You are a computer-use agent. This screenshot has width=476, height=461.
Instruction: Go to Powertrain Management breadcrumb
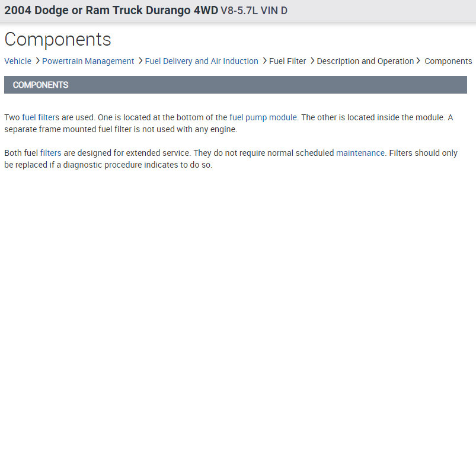[88, 61]
